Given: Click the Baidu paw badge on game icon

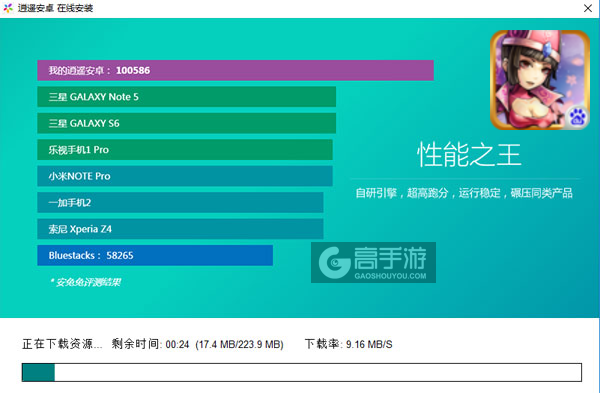Looking at the screenshot, I should [x=577, y=116].
